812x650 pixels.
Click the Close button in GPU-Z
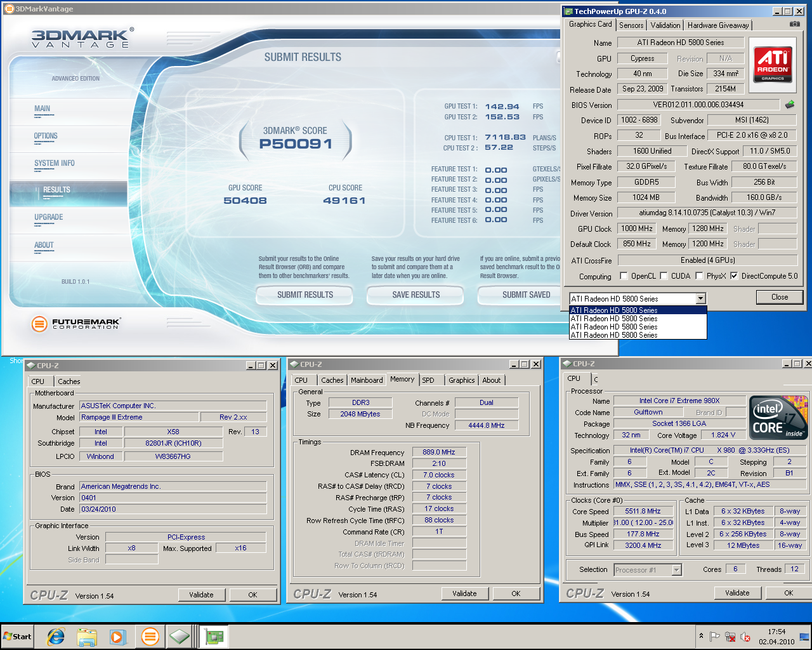click(x=780, y=297)
